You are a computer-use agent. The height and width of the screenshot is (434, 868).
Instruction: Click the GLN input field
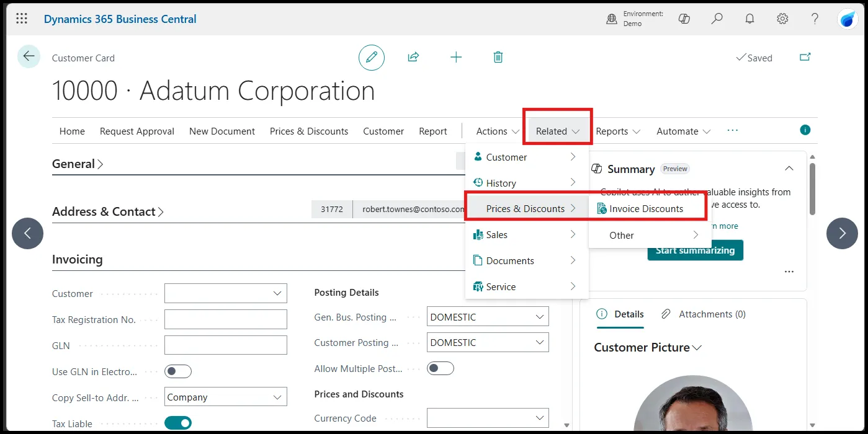[x=226, y=345]
